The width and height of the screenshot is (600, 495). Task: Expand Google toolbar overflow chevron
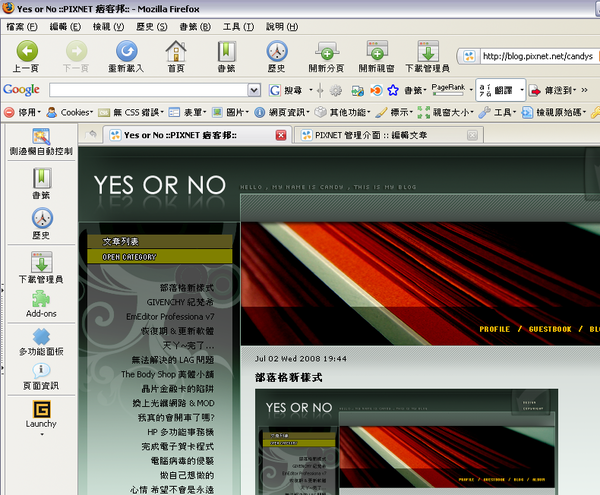click(x=584, y=90)
